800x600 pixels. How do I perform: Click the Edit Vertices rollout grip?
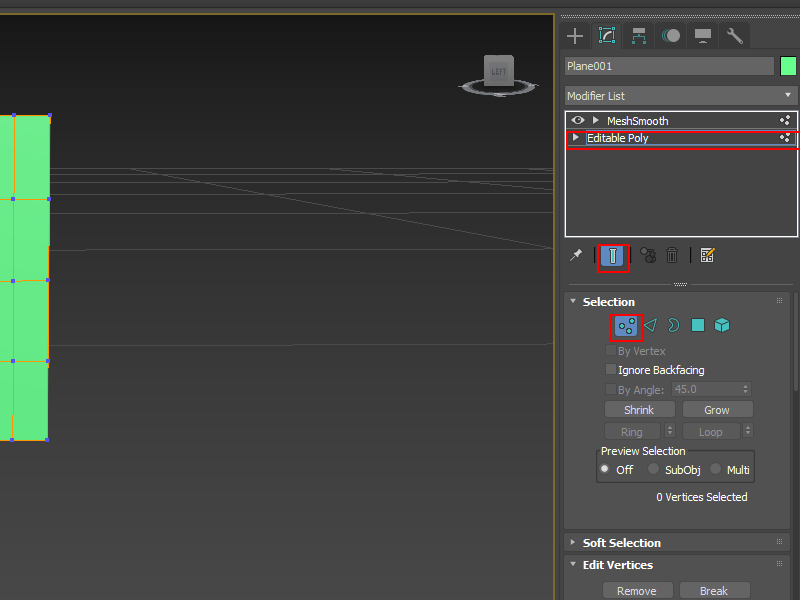779,563
